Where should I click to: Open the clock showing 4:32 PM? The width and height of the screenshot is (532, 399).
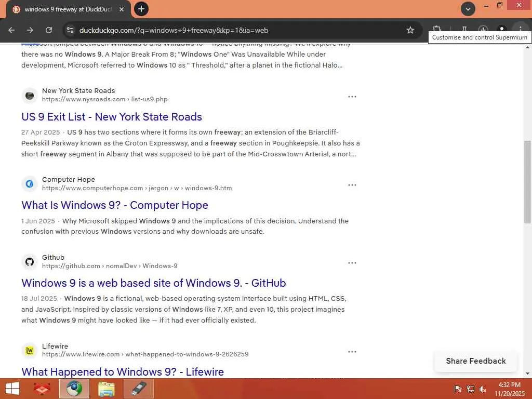point(509,389)
